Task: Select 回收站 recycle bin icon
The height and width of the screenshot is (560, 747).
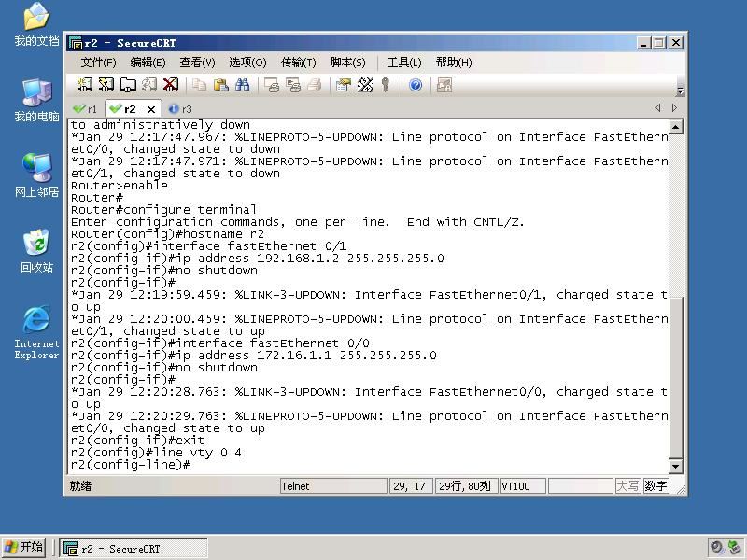Action: [x=36, y=251]
